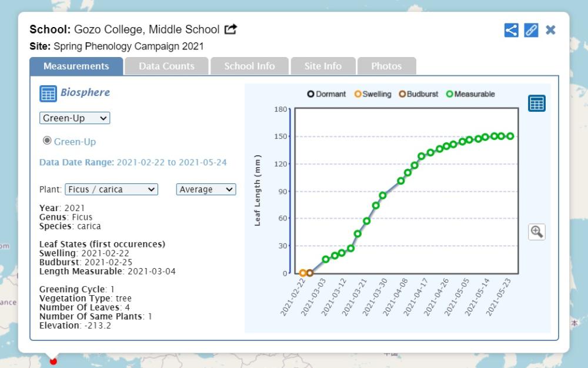Toggle the Budburst legend series
Image resolution: width=588 pixels, height=368 pixels.
418,94
